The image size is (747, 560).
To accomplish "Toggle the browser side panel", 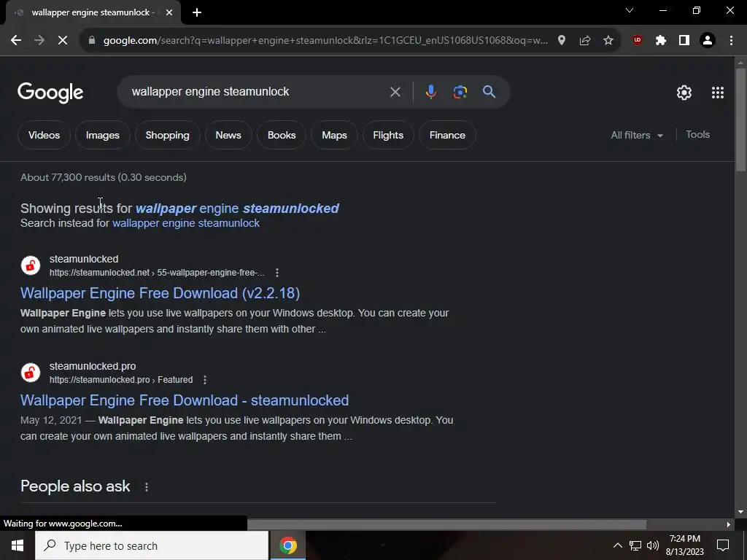I will (684, 41).
